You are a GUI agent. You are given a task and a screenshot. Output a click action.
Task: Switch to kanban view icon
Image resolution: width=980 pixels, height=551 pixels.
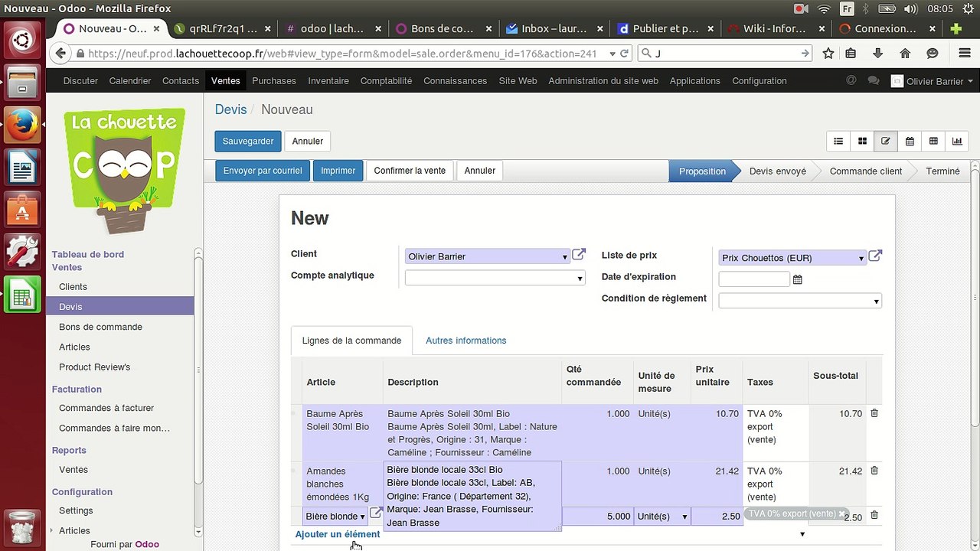862,142
